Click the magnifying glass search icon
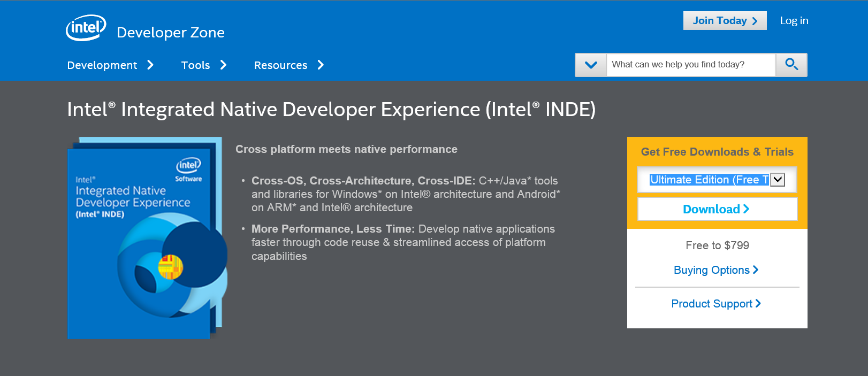 coord(791,65)
